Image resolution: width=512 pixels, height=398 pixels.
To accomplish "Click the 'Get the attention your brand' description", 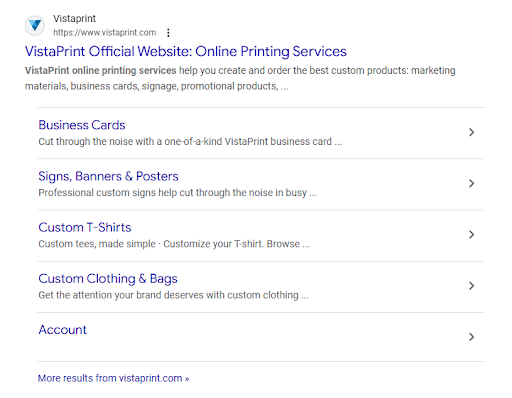I will [173, 295].
